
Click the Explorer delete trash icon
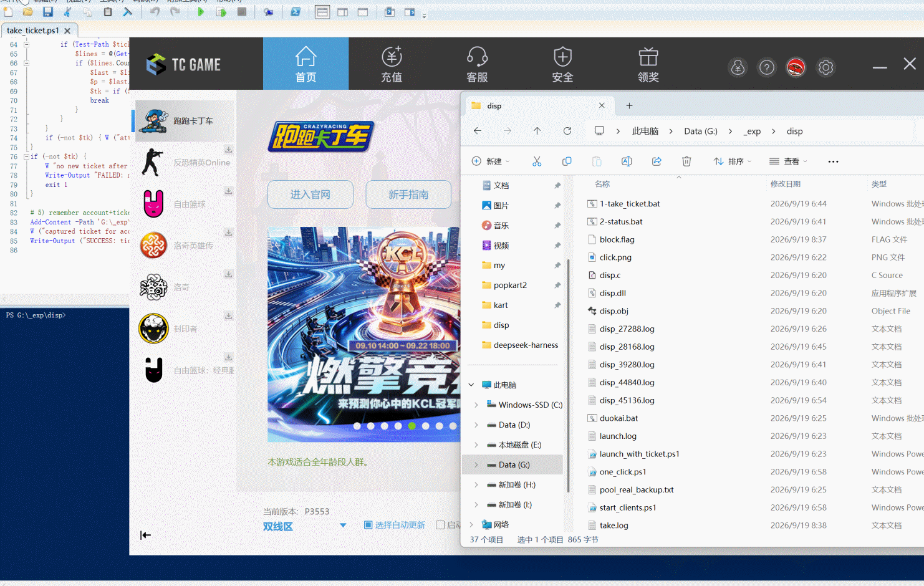pyautogui.click(x=686, y=161)
